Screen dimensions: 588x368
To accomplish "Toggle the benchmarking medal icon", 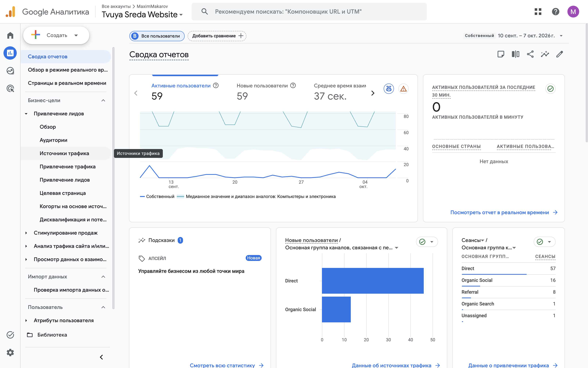I will (389, 89).
